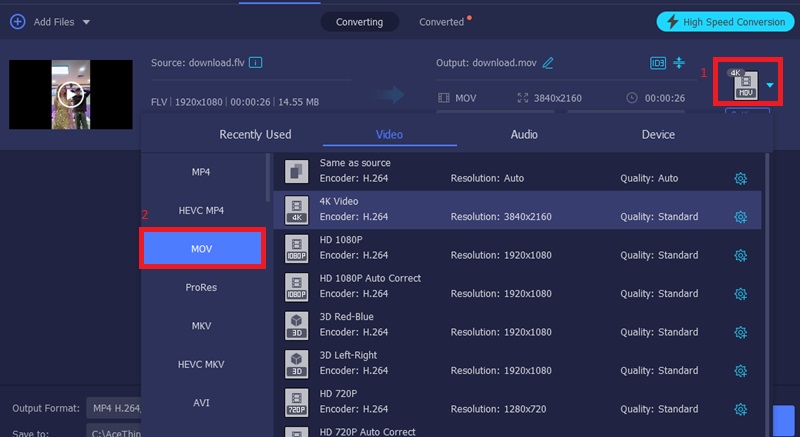Open the 4K MOV output format icon
Image resolution: width=800 pixels, height=437 pixels.
pos(745,85)
